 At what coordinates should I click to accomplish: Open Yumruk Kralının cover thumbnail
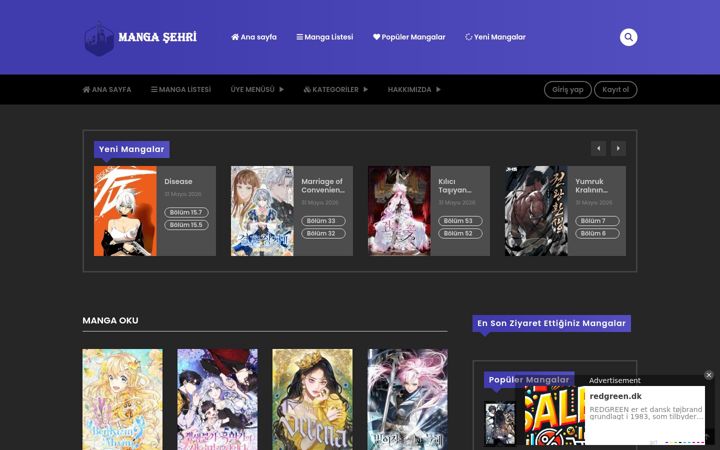point(536,211)
